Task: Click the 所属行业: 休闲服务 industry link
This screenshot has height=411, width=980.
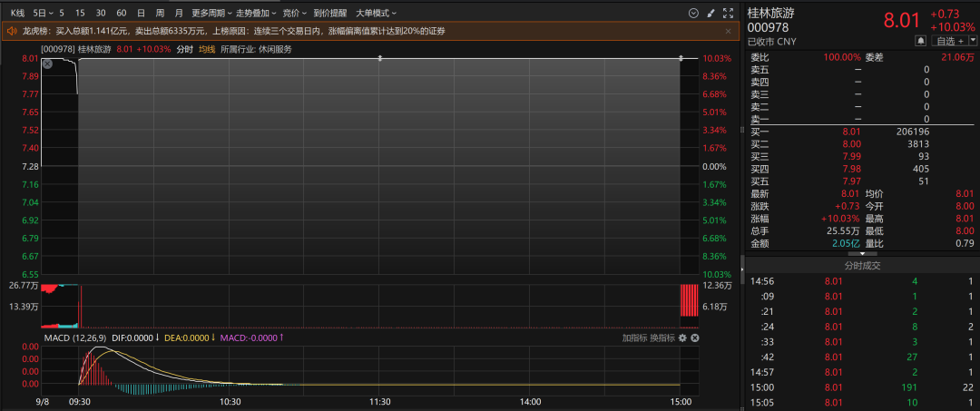Action: click(256, 49)
